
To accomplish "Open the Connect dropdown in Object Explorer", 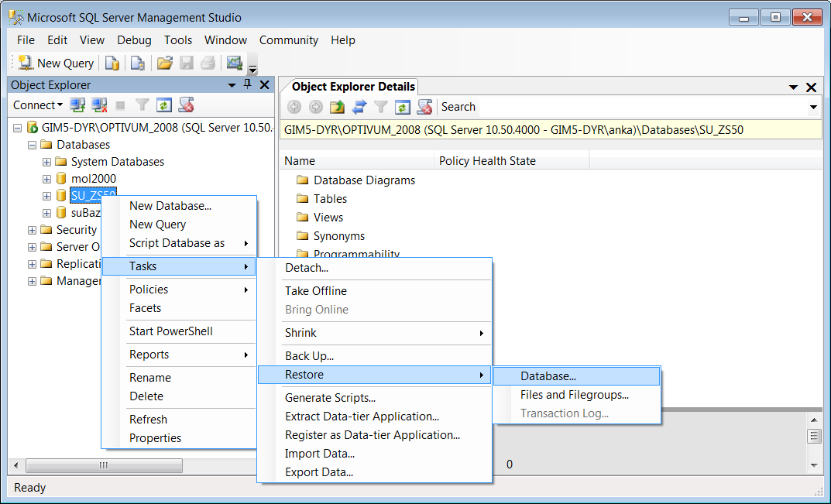I will pos(38,105).
